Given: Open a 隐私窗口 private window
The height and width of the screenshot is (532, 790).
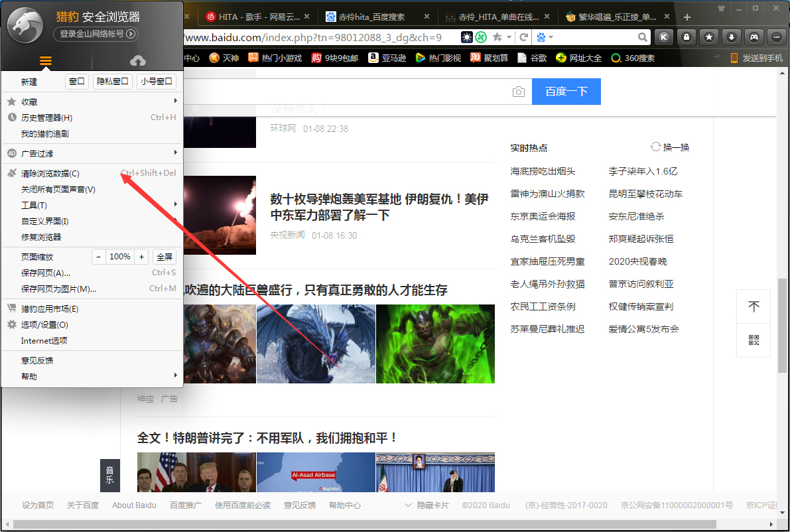Looking at the screenshot, I should point(111,81).
